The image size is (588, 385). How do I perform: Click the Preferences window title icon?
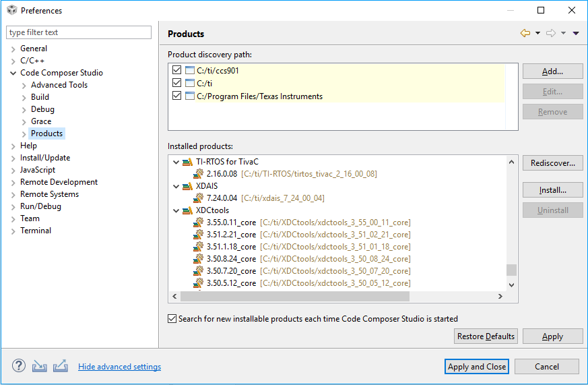(x=12, y=10)
